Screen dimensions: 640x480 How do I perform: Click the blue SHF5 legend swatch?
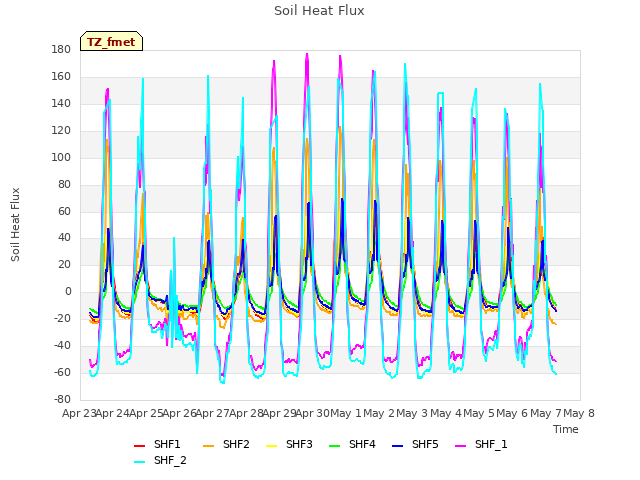coord(398,446)
